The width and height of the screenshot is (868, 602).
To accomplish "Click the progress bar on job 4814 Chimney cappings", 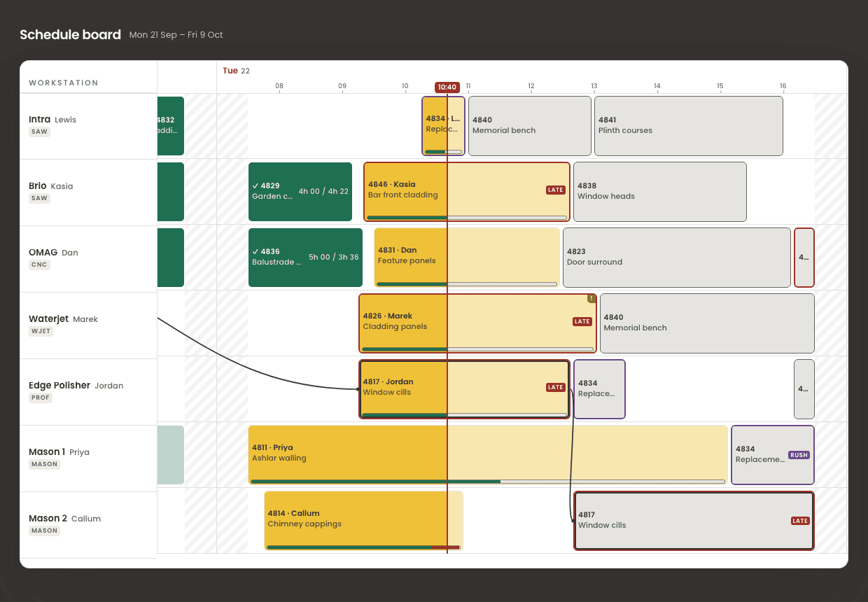I will (363, 547).
